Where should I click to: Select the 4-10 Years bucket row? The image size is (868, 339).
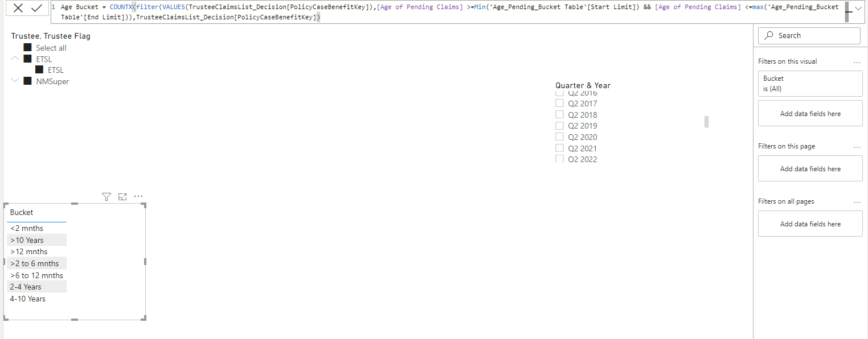pos(36,299)
